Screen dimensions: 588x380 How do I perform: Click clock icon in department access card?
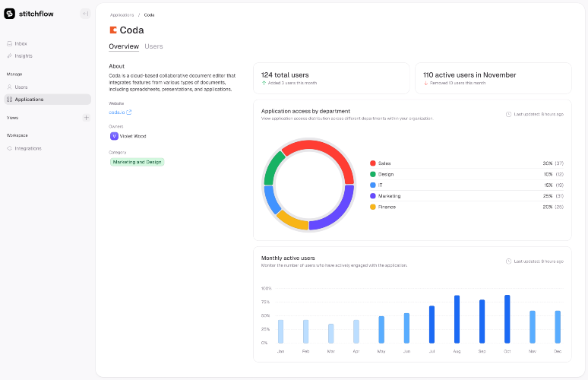(508, 114)
